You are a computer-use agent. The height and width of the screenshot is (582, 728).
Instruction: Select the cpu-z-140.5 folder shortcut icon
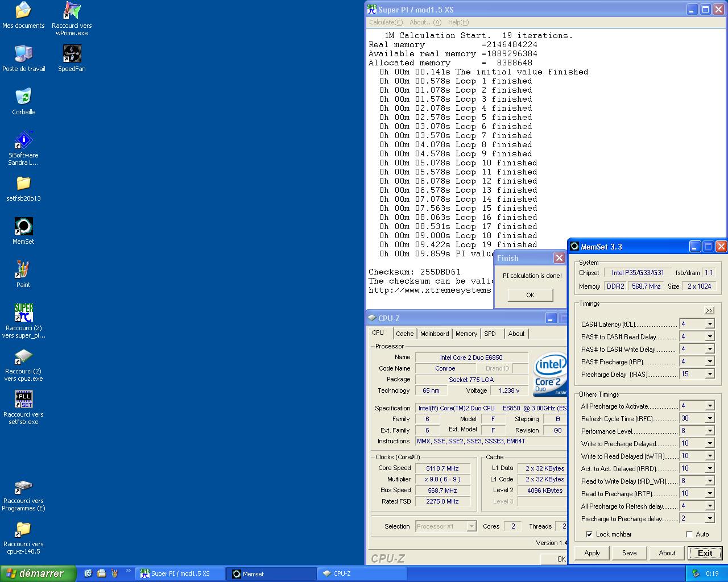[23, 529]
